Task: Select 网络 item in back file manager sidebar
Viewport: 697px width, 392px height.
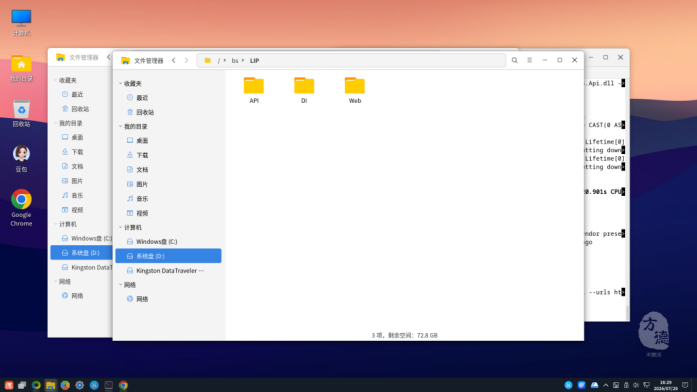Action: [81, 296]
